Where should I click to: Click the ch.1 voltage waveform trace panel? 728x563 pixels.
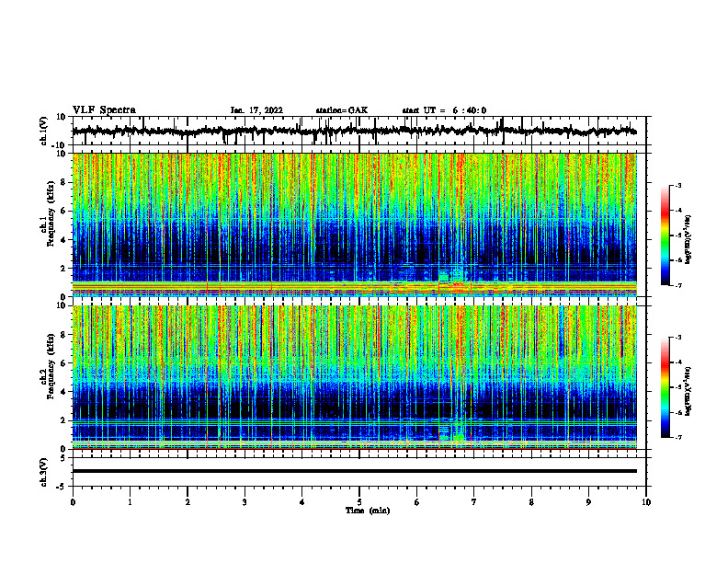[x=358, y=131]
